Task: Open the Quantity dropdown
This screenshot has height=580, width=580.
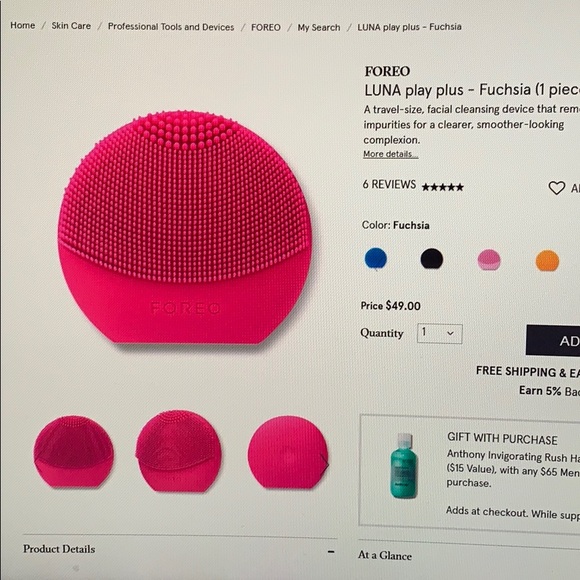Action: (439, 334)
